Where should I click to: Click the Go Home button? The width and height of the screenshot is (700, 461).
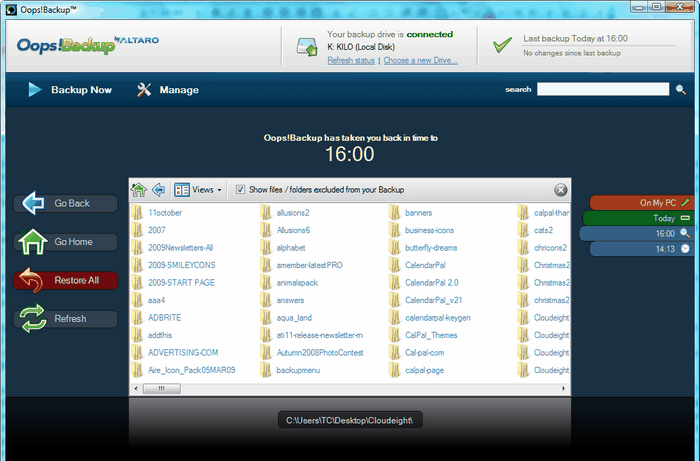[x=66, y=241]
